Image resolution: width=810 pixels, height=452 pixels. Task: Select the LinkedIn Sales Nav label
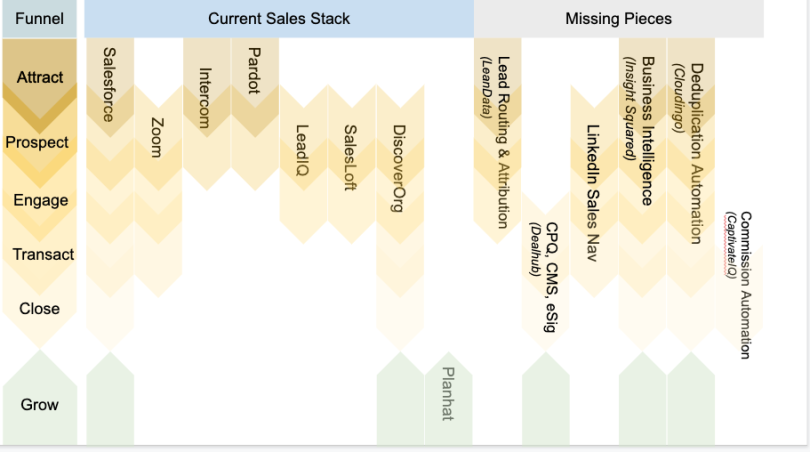click(593, 193)
